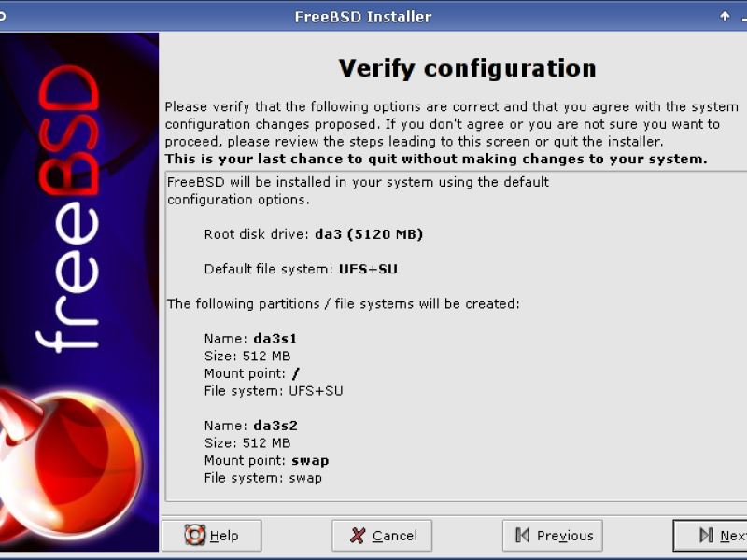Click the skip-forward icon on Next
The width and height of the screenshot is (747, 560).
coord(707,535)
